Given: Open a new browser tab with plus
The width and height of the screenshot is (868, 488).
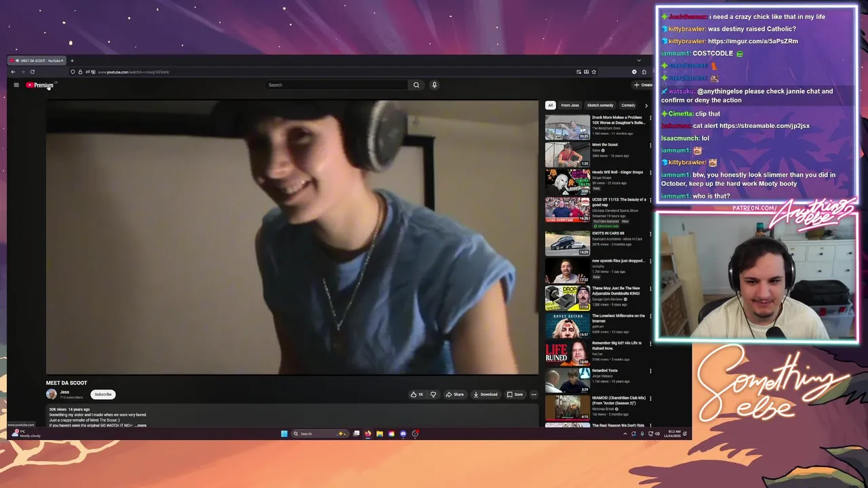Looking at the screenshot, I should tap(72, 60).
